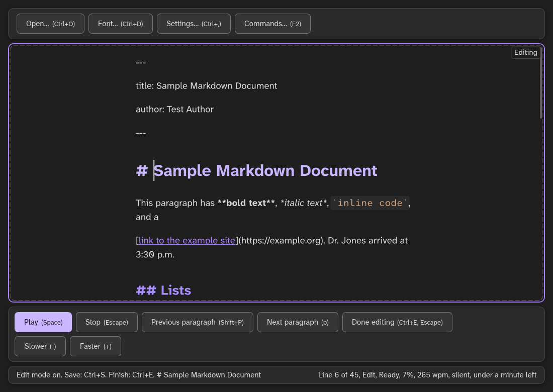Click the 'title: Sample Markdown Document' line

click(206, 85)
